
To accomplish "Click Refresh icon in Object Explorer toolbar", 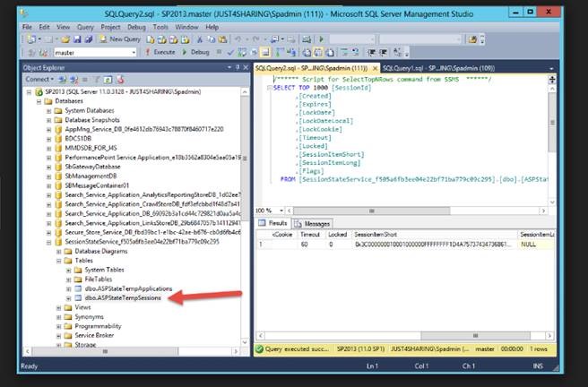I will point(108,80).
